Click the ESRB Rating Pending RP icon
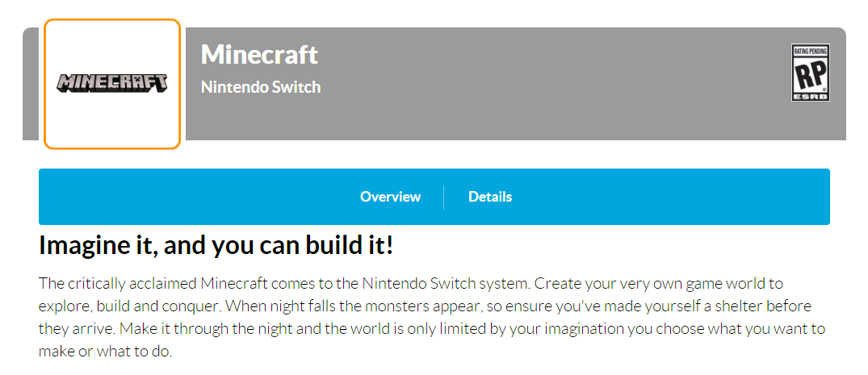The width and height of the screenshot is (868, 375). coord(810,73)
